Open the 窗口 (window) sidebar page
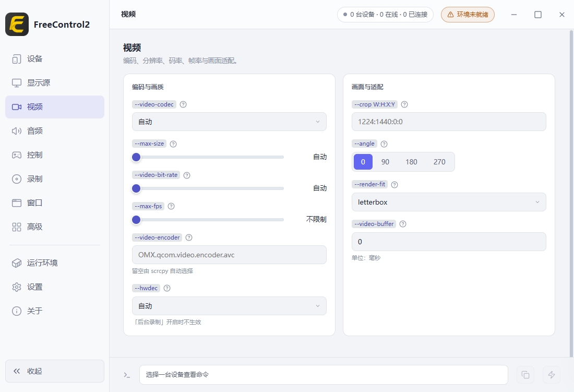 click(x=55, y=203)
